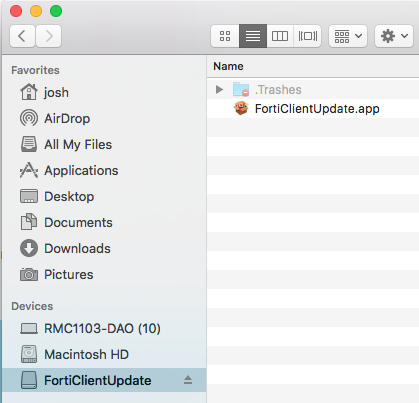419x403 pixels.
Task: Close the Finder window
Action: [16, 11]
